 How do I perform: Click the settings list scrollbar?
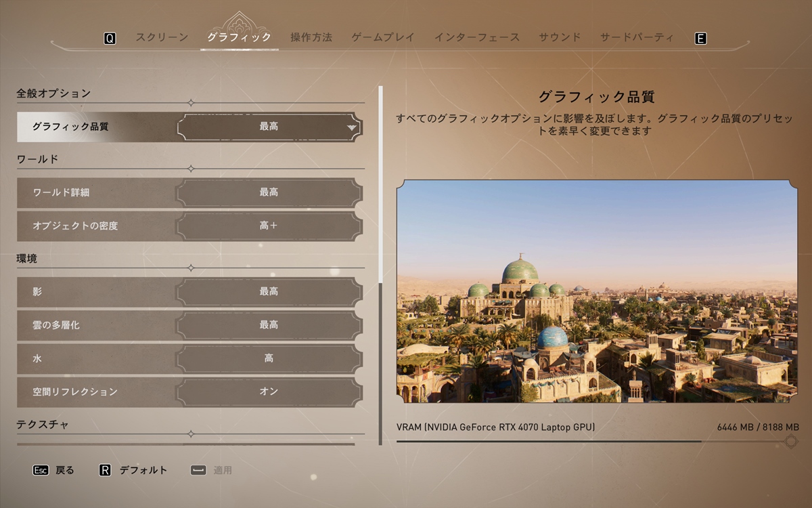coord(380,266)
